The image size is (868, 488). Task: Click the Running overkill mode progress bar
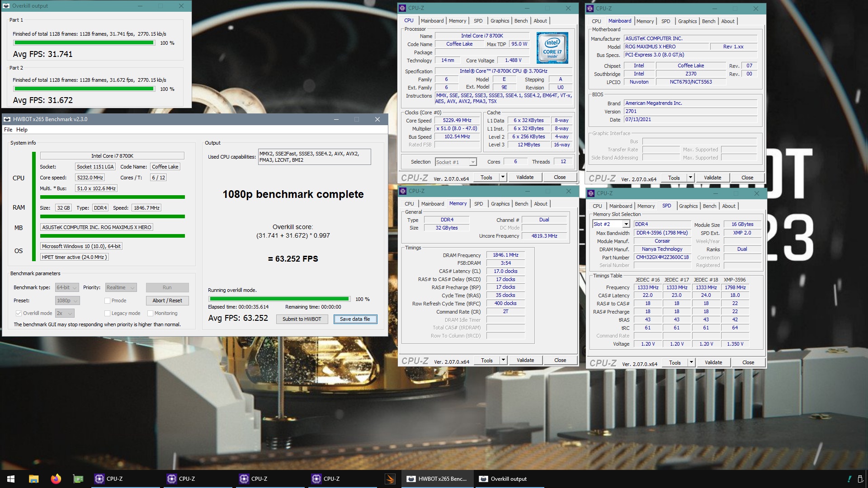pyautogui.click(x=279, y=299)
